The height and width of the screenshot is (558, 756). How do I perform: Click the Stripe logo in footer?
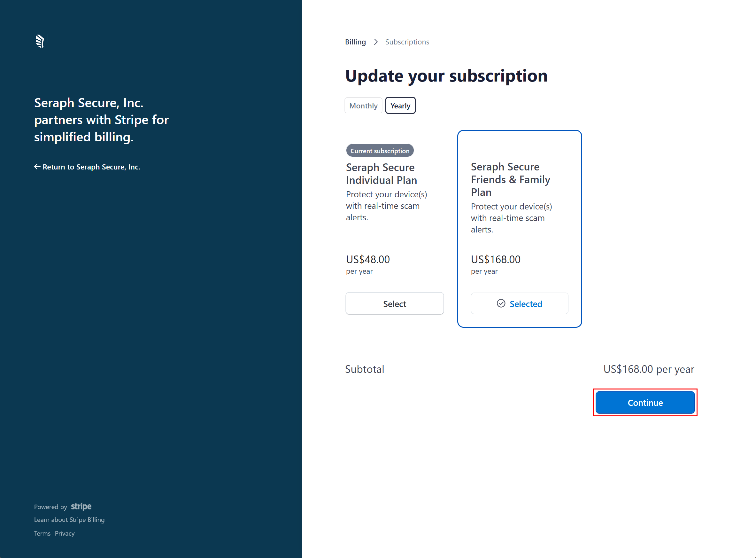[81, 506]
